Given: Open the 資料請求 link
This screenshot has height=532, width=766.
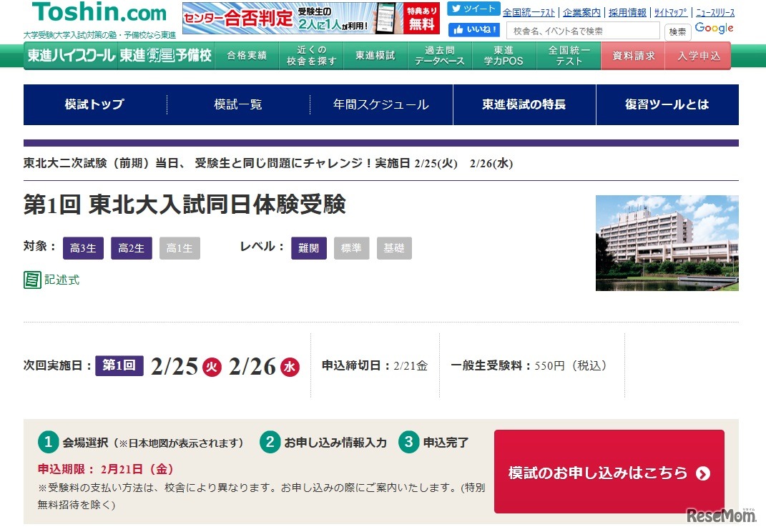Looking at the screenshot, I should click(x=632, y=55).
